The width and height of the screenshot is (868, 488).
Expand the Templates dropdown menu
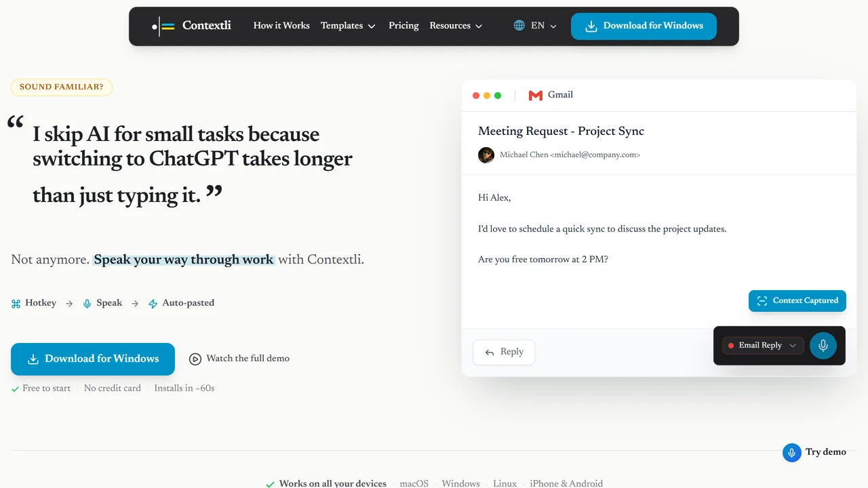click(x=348, y=26)
